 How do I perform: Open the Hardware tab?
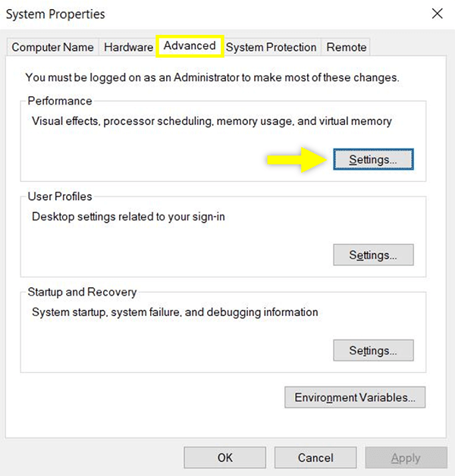128,47
